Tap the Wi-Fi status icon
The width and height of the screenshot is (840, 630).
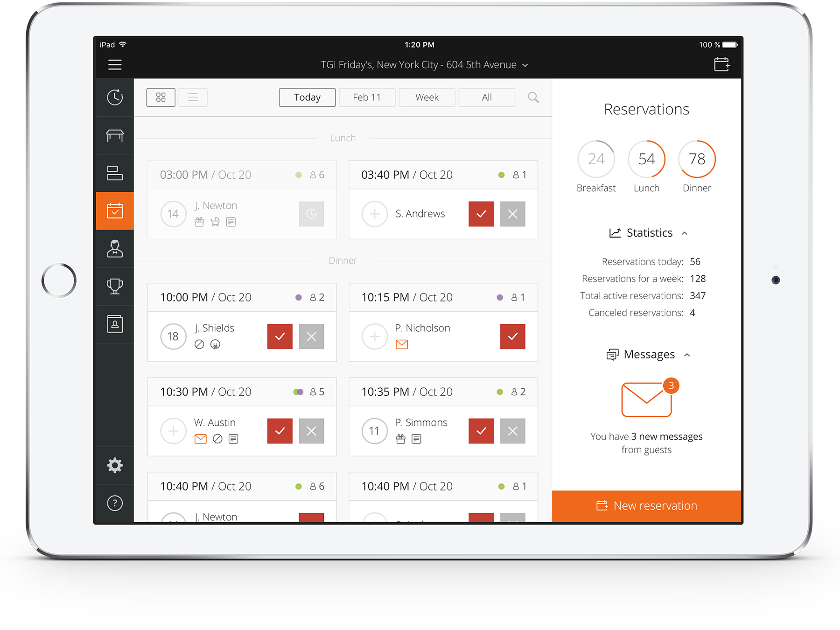coord(123,44)
